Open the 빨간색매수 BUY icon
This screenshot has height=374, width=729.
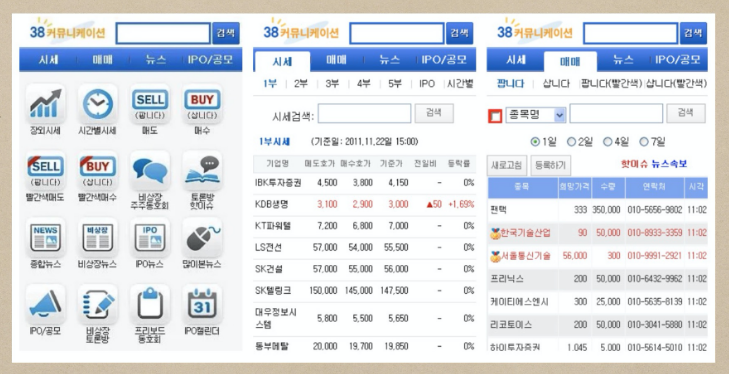[98, 170]
